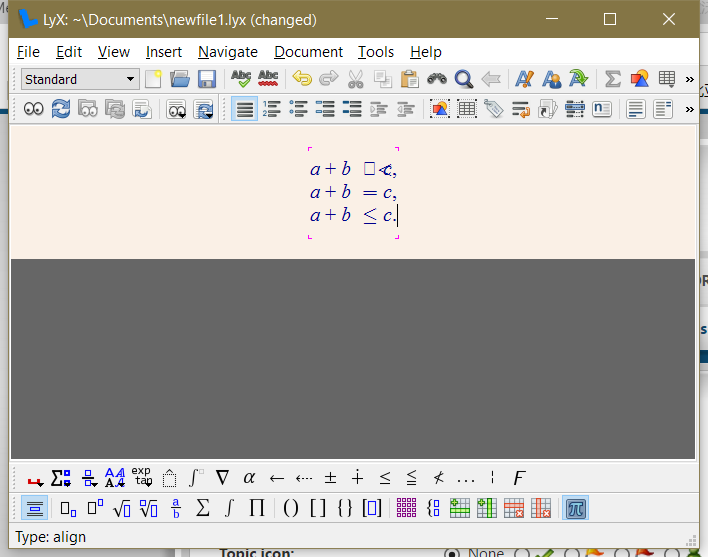
Task: Open the Navigate menu
Action: click(x=228, y=52)
